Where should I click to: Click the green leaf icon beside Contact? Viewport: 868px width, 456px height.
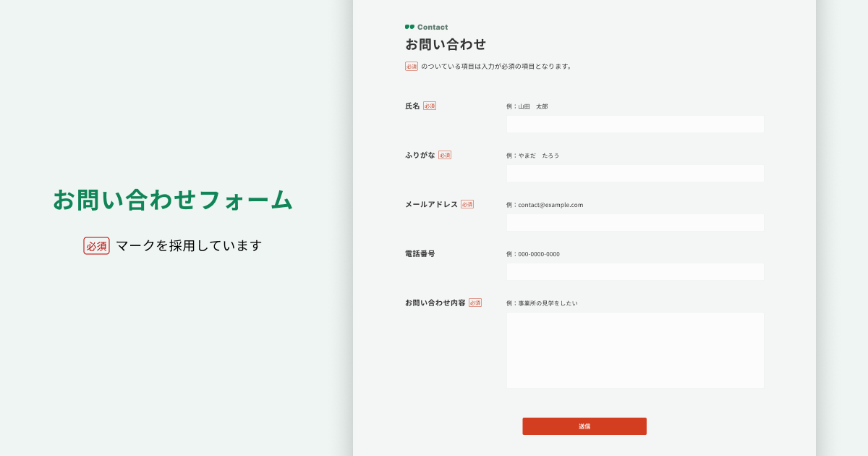[409, 27]
